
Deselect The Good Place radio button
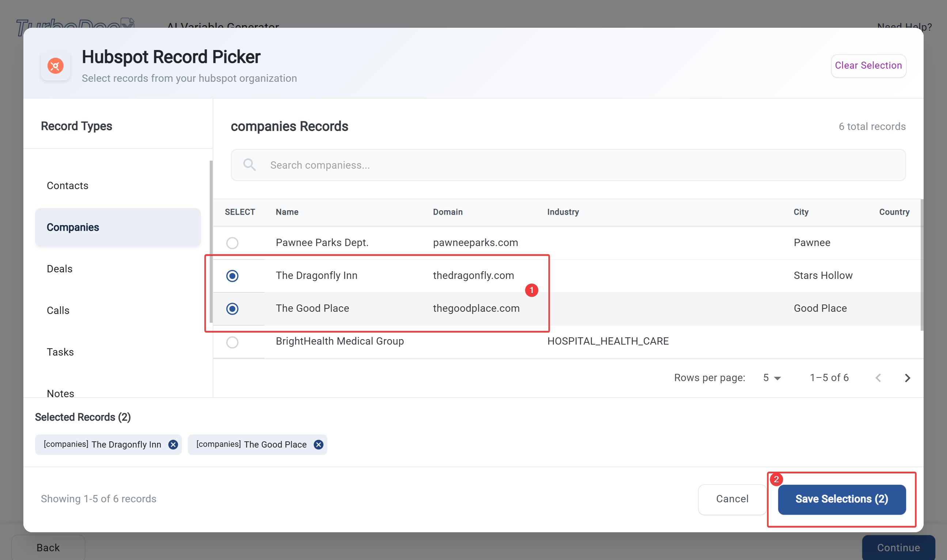coord(232,309)
